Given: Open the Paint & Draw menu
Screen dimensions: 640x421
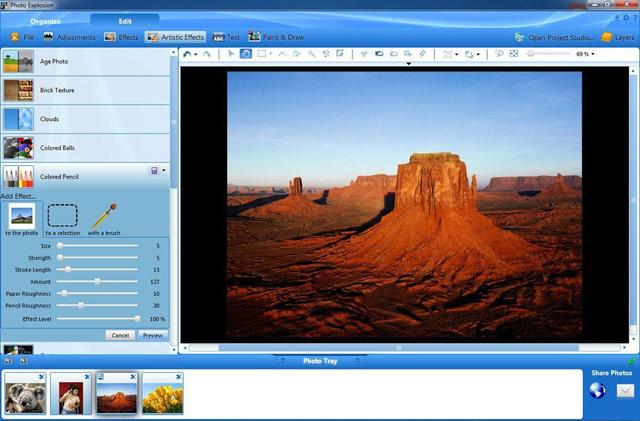Looking at the screenshot, I should pos(276,37).
